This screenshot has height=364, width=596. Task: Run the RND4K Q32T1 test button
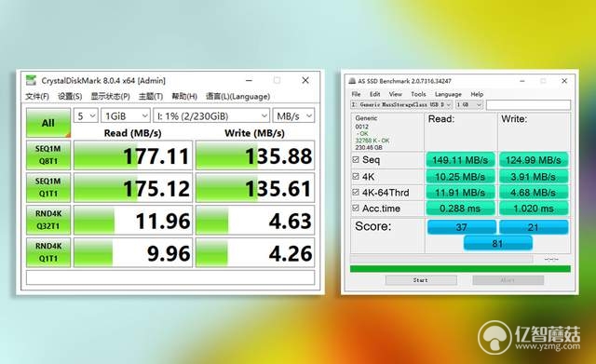tap(48, 220)
